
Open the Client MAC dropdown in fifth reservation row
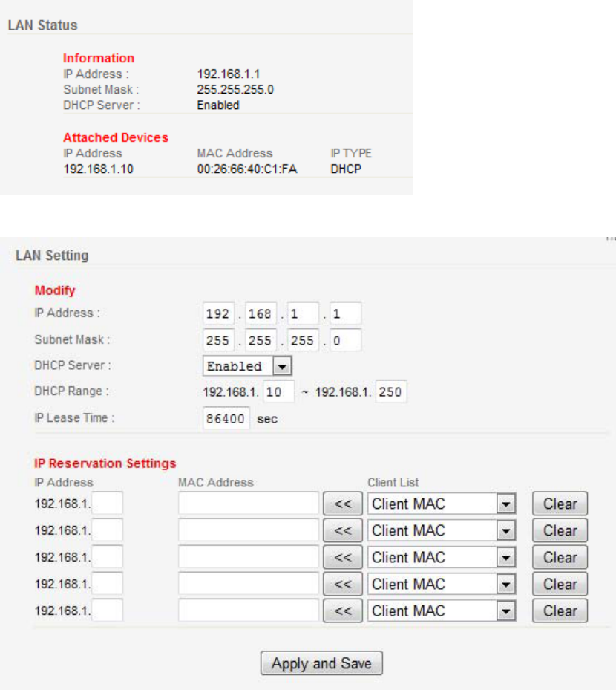[x=442, y=611]
